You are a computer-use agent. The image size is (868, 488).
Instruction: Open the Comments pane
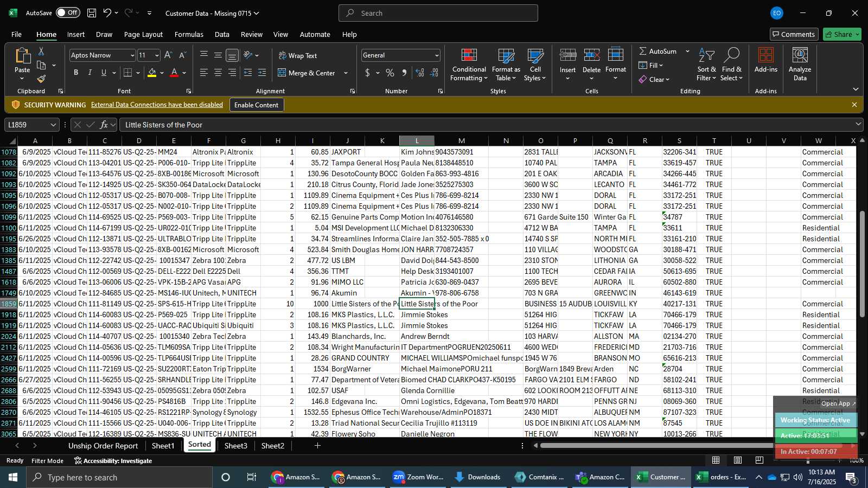pos(793,34)
